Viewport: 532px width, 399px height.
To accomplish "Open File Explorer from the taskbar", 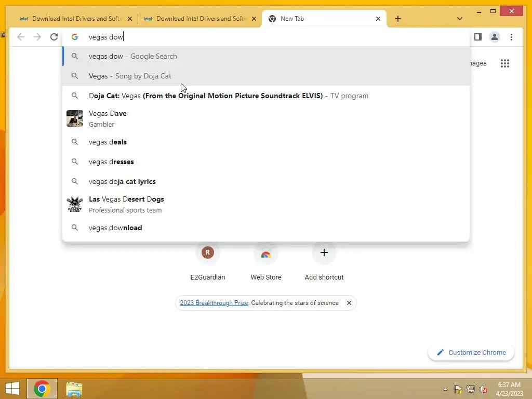I will pyautogui.click(x=74, y=389).
